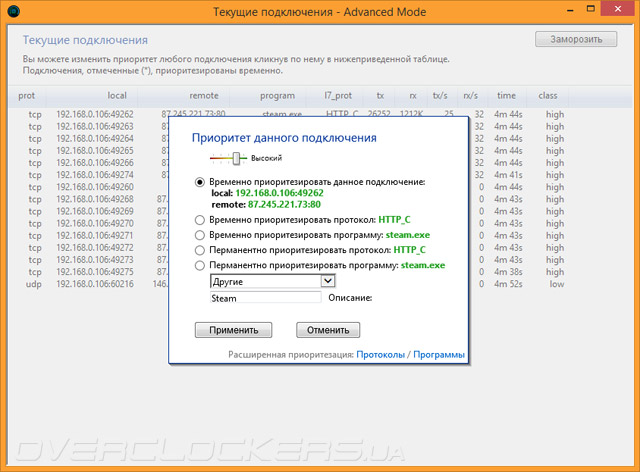Click the priority slider handle

(236, 158)
